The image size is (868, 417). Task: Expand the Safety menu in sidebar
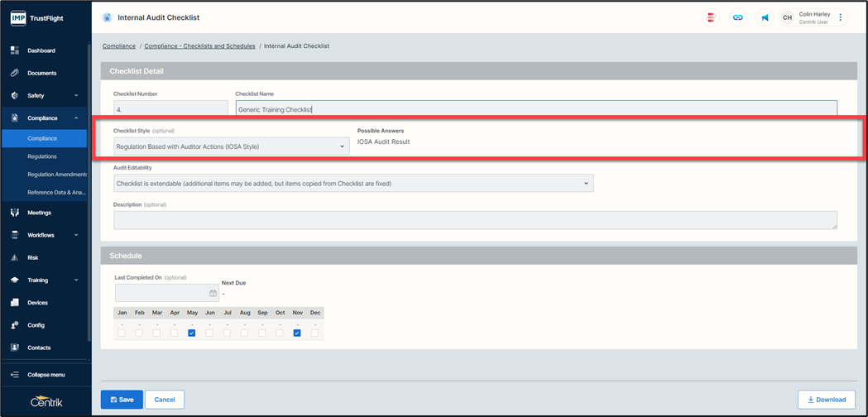[46, 95]
